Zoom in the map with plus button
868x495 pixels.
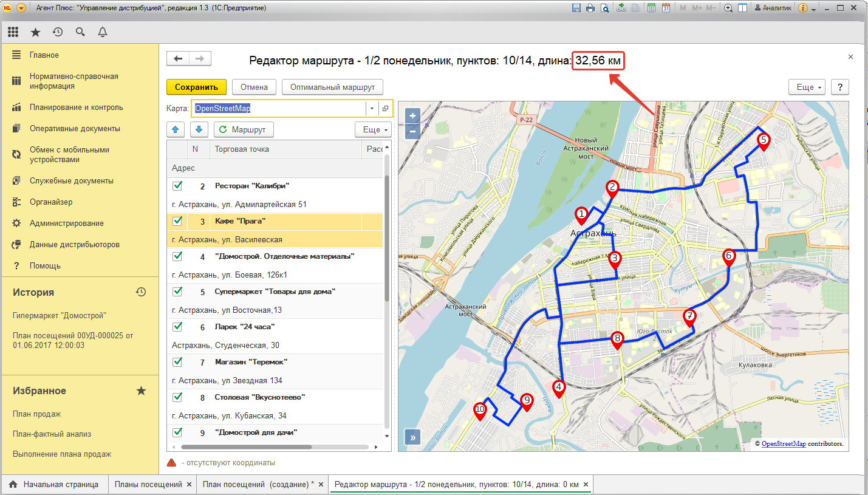412,116
